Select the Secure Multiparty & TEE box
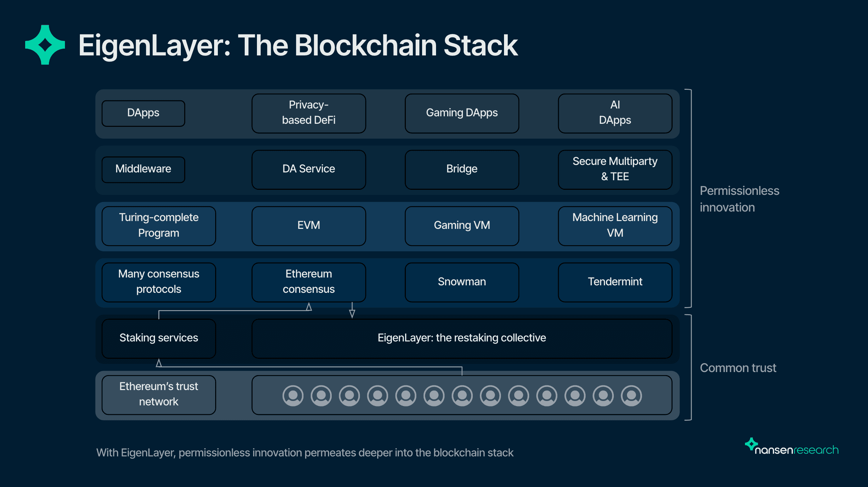The height and width of the screenshot is (487, 868). point(615,169)
